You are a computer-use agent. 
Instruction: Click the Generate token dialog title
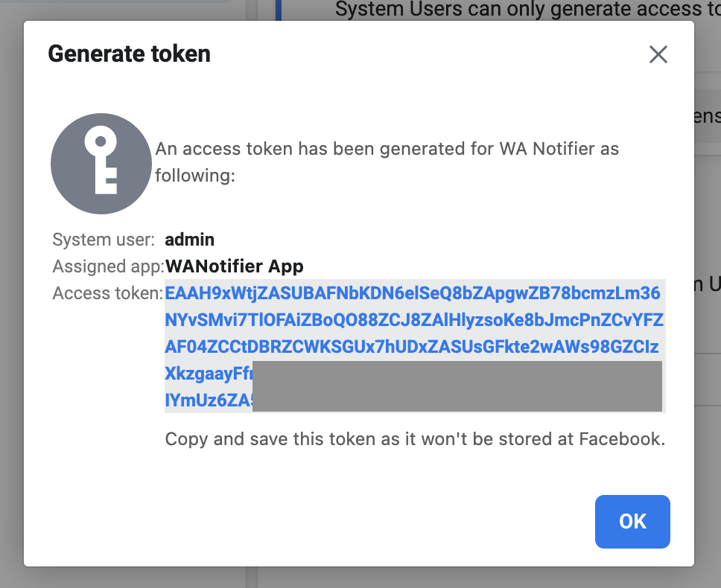129,54
